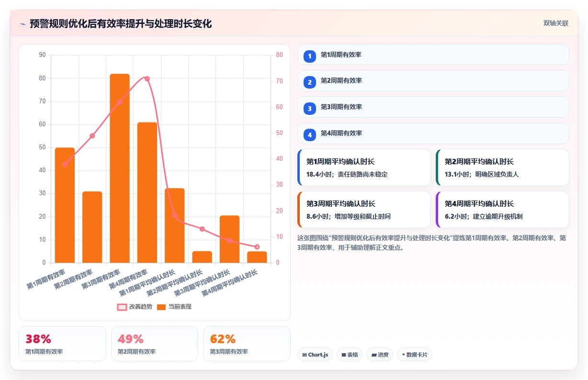Click the bar for 第1周期平均确认时长
588x380 pixels.
175,225
